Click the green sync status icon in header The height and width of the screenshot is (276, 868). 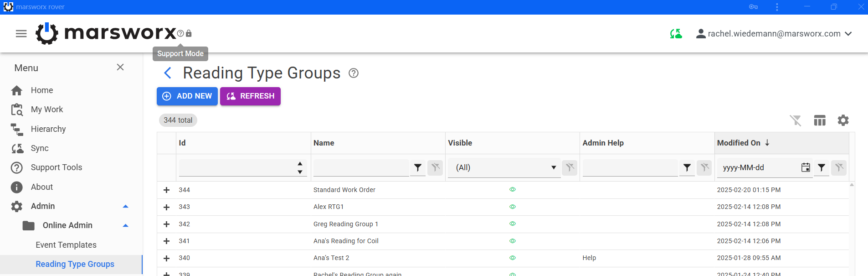coord(676,34)
